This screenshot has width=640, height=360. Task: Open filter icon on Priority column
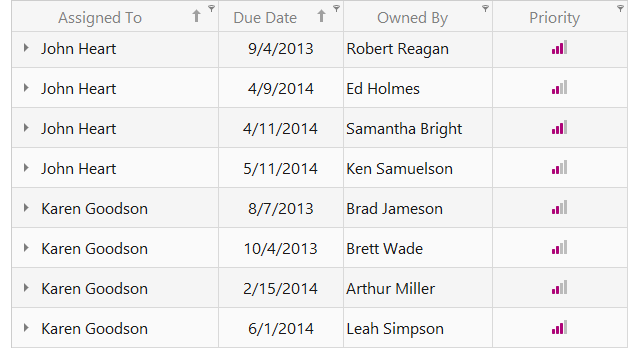coord(620,9)
